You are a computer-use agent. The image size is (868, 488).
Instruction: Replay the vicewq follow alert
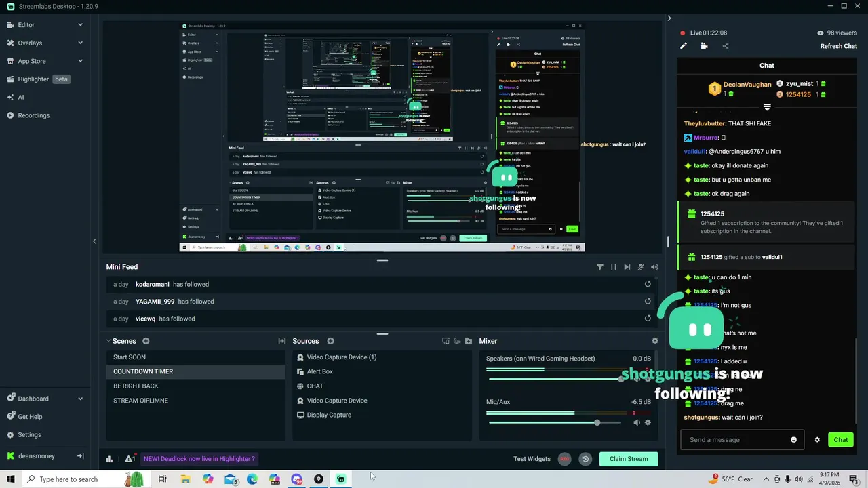(x=648, y=319)
